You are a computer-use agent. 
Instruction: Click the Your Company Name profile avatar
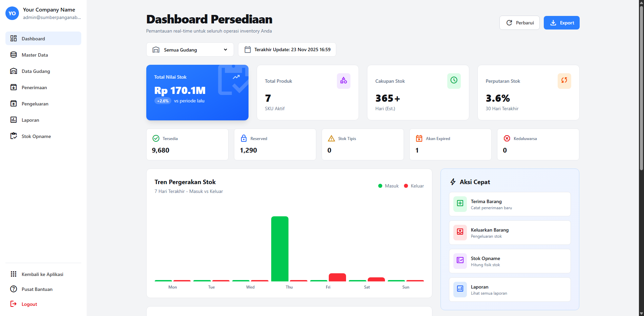12,13
